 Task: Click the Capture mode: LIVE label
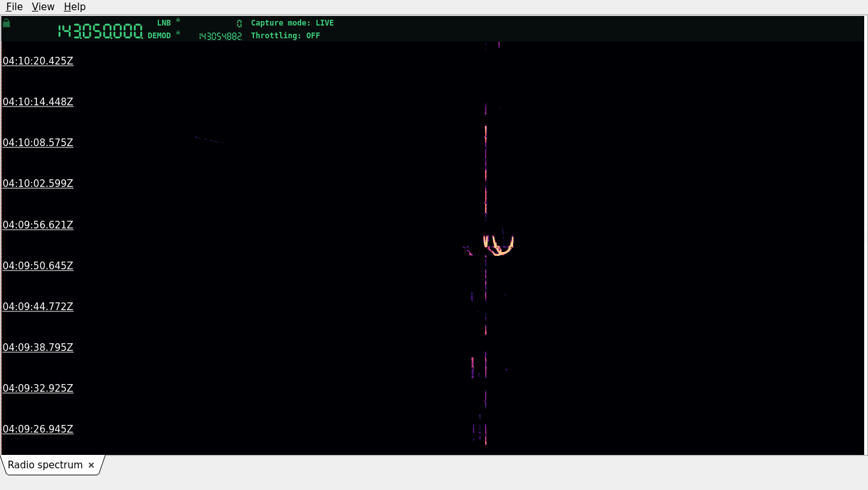click(292, 23)
